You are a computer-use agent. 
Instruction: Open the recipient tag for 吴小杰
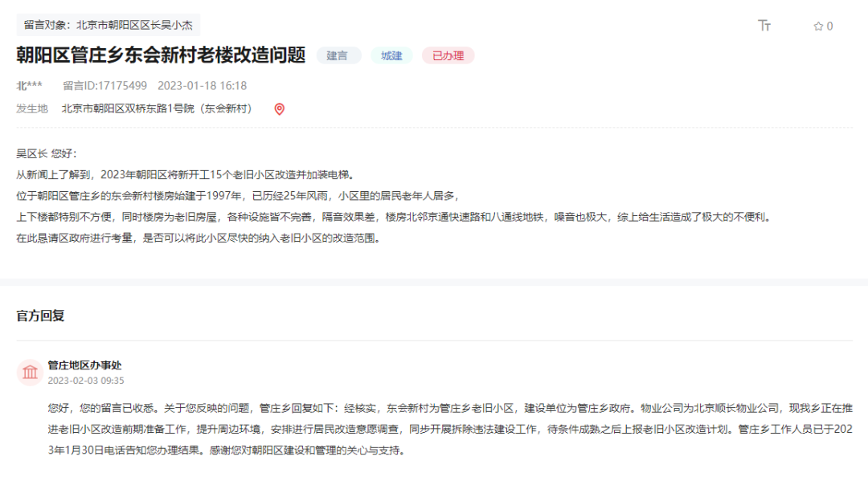pos(108,25)
